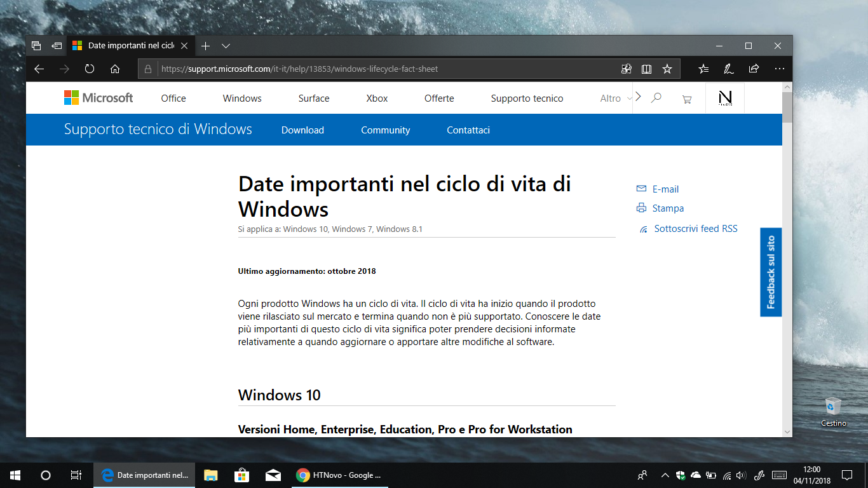Add this page to favorites star
868x488 pixels.
(667, 69)
